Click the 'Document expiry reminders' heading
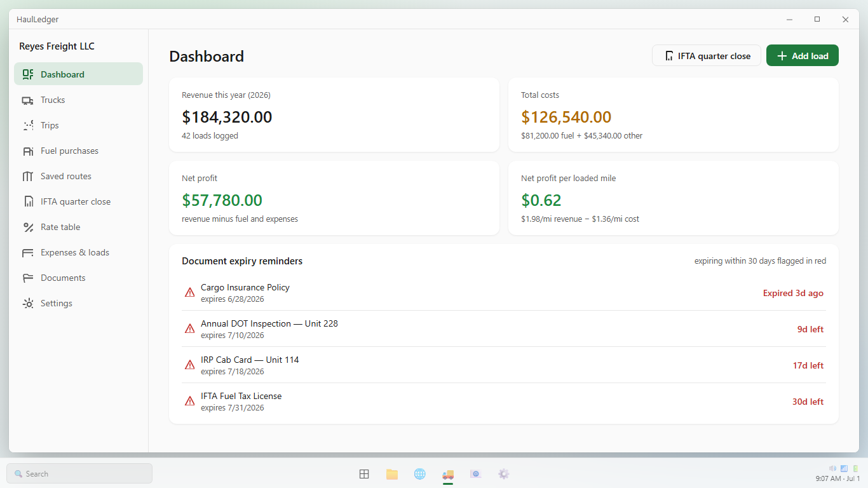This screenshot has width=868, height=488. (242, 261)
